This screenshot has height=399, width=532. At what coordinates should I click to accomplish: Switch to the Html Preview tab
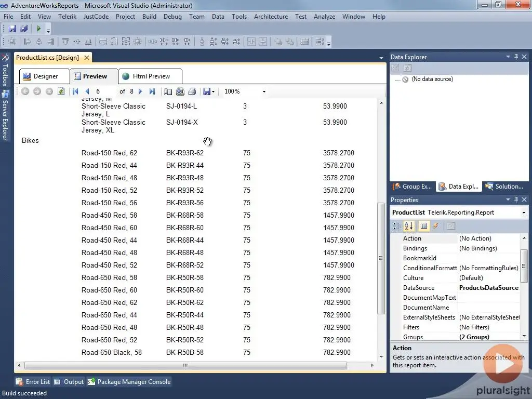pyautogui.click(x=150, y=76)
